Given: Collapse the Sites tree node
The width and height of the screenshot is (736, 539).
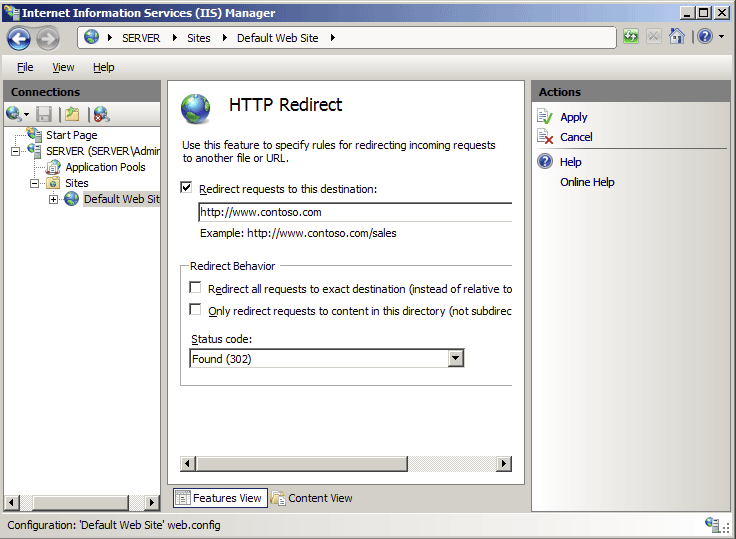Looking at the screenshot, I should coord(34,183).
